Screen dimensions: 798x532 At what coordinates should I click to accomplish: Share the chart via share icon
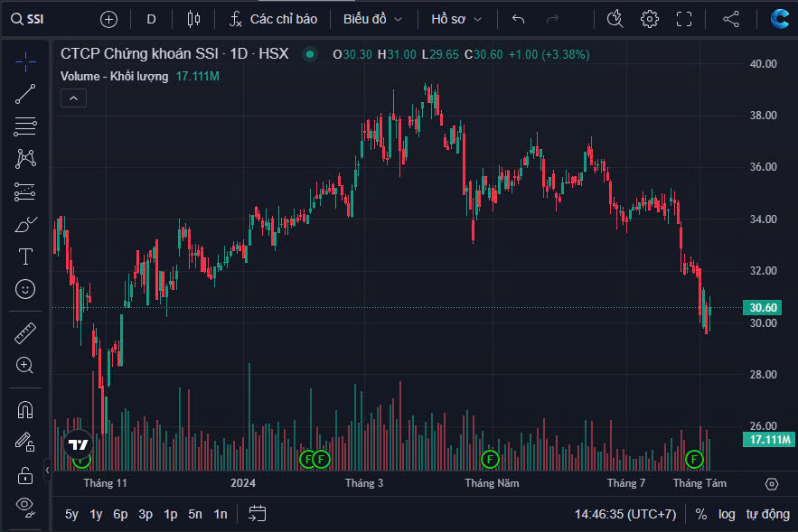coord(731,19)
